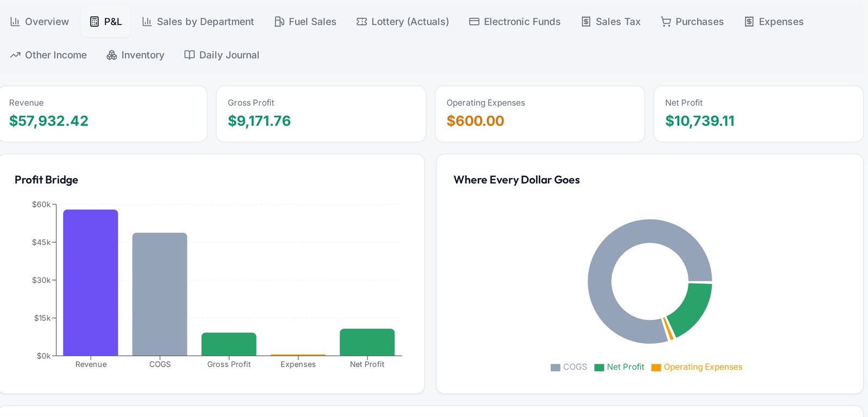Click the "Gross Profit" x-axis label
This screenshot has height=417, width=868.
(x=229, y=364)
